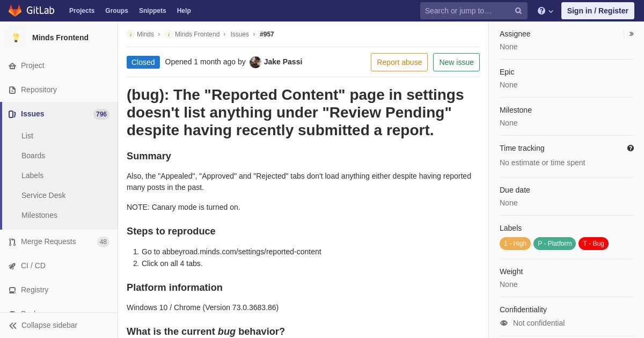
Task: Open the Help menu item in navbar
Action: click(x=184, y=11)
